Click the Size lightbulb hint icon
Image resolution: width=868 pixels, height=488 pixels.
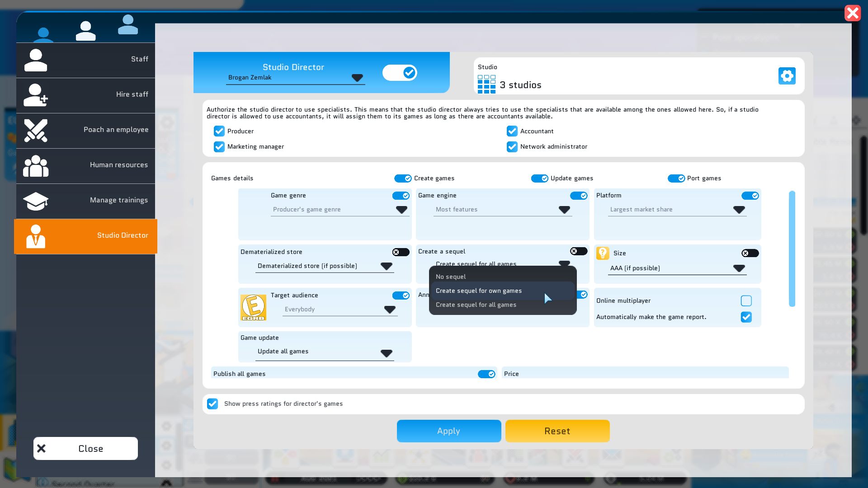603,253
